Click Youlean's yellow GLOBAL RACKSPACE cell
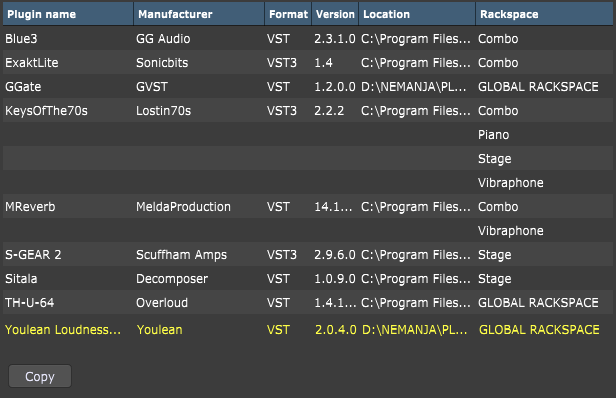Viewport: 616px width, 398px height. coord(539,330)
